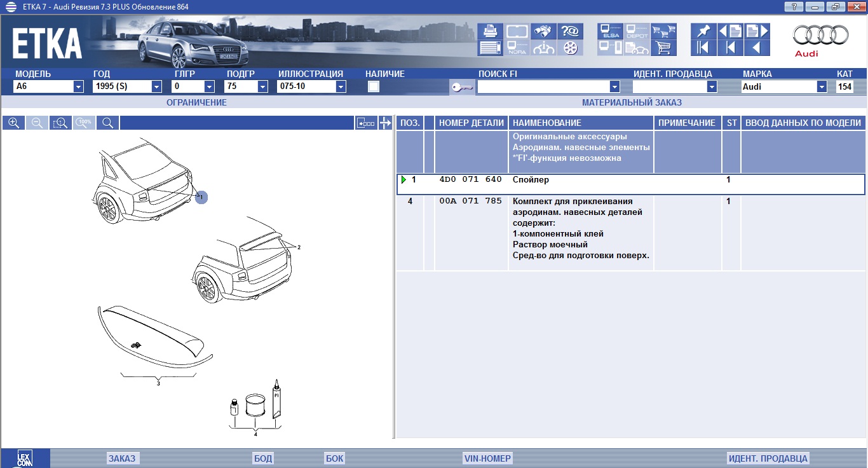Click the wheel rim icon

click(x=570, y=48)
